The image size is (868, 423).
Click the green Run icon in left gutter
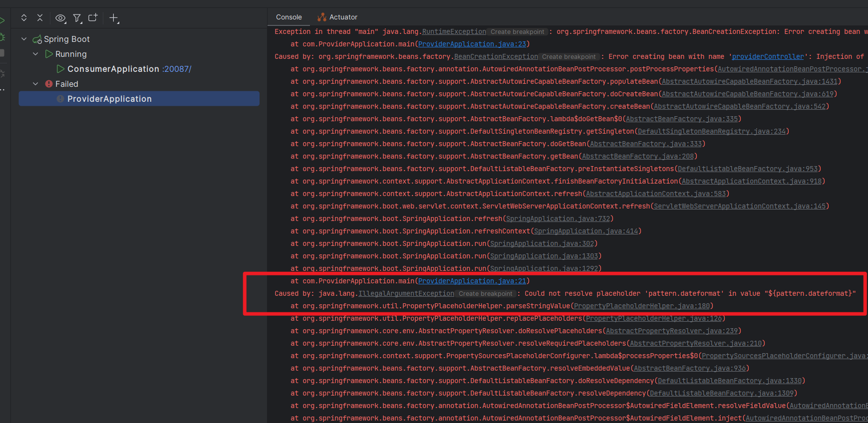[x=2, y=21]
